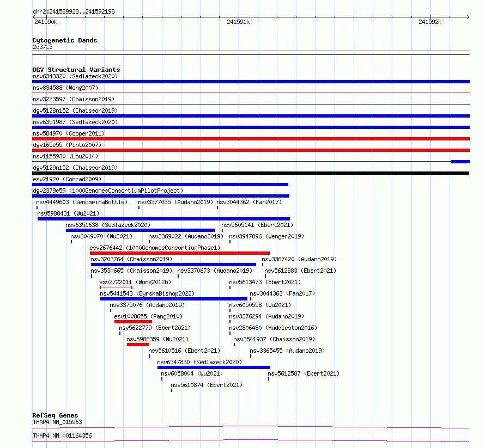This screenshot has width=485, height=448.
Task: Open the esv1008655 (Pang2010) label
Action: [148, 316]
